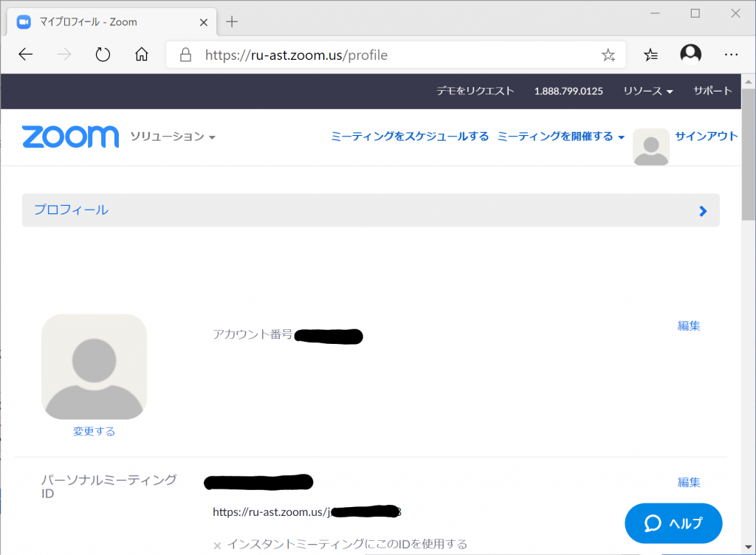Add page to favorites star icon
Viewport: 756px width, 555px height.
point(608,55)
